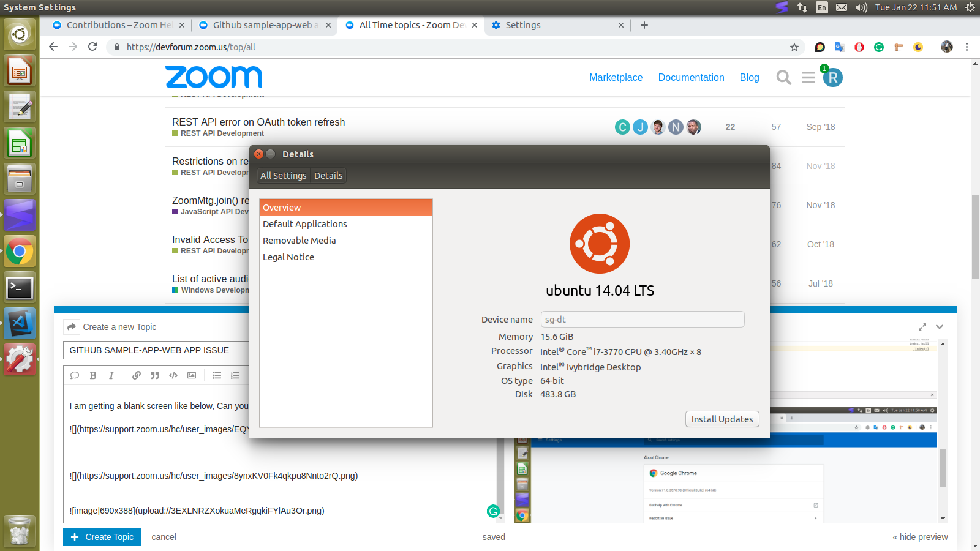This screenshot has width=980, height=551.
Task: Start a bulleted list in the editor
Action: [217, 375]
